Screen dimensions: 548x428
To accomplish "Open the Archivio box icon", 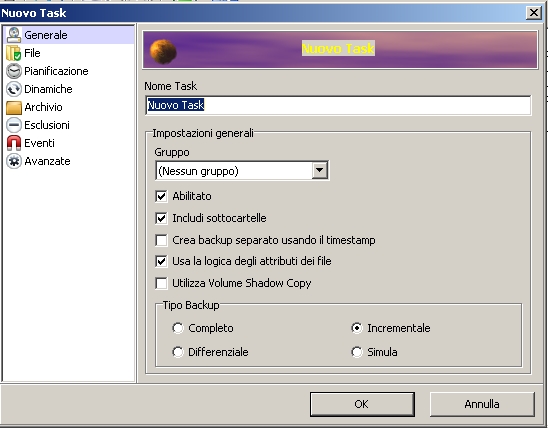I will pos(14,107).
